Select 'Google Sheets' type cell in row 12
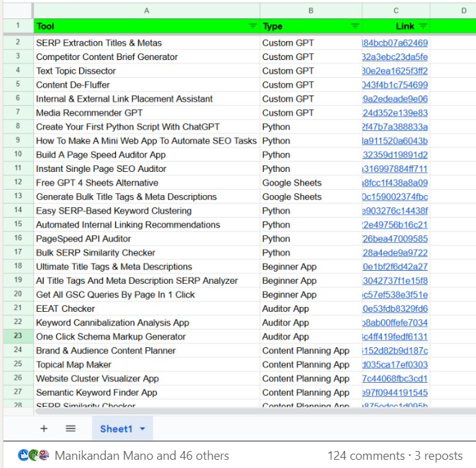This screenshot has height=468, width=476. tap(311, 183)
